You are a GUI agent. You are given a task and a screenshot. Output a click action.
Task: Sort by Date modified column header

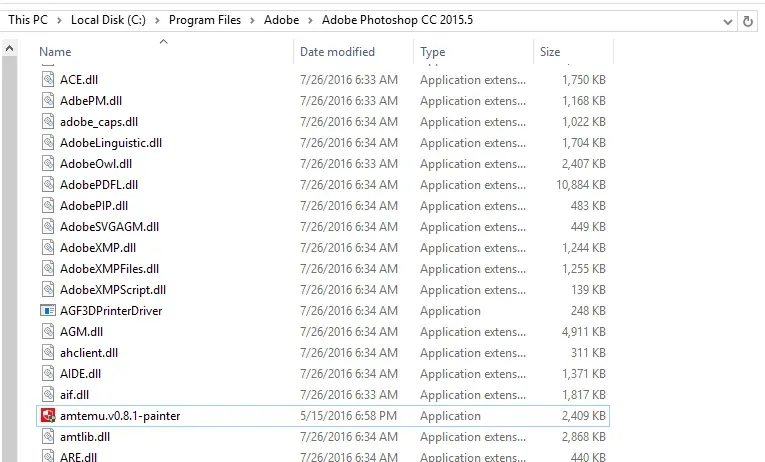(x=337, y=52)
